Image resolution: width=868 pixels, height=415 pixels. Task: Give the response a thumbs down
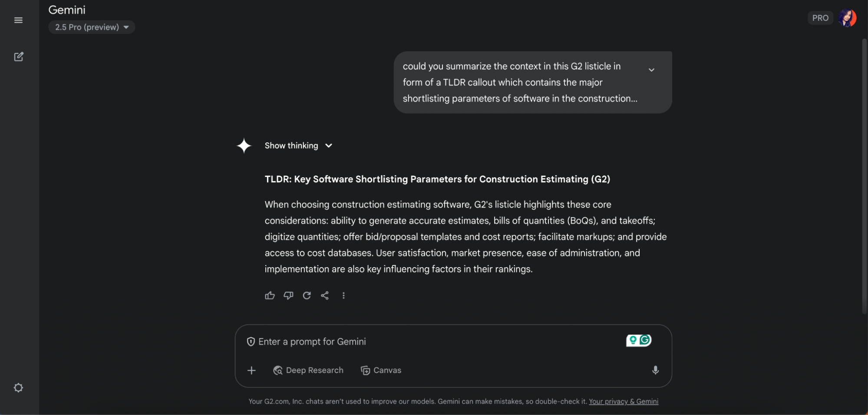[x=288, y=295]
